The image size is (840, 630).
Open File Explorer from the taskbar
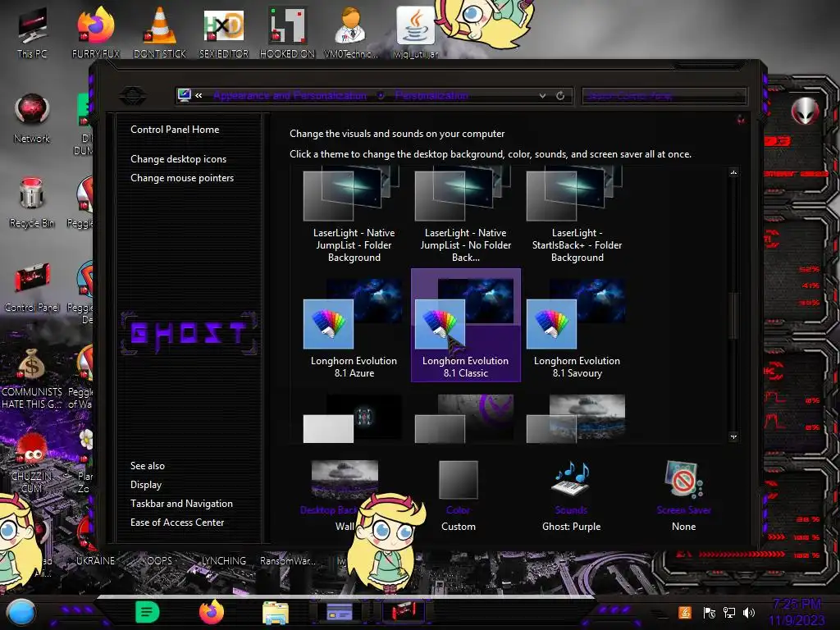click(276, 613)
